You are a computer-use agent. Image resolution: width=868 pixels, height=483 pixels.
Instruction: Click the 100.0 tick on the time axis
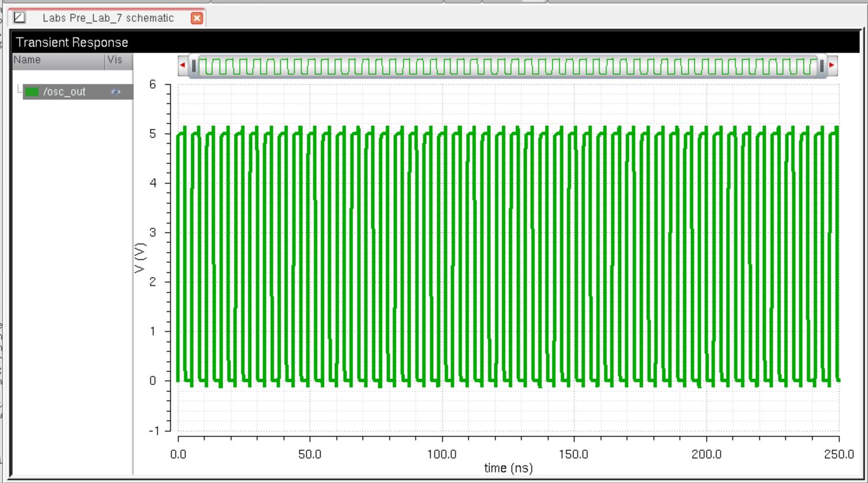tap(442, 454)
